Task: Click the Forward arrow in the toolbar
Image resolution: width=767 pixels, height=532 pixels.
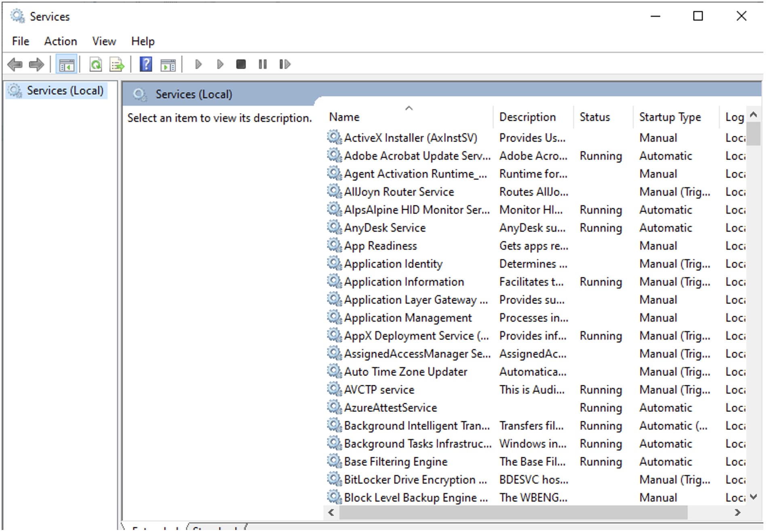Action: click(37, 64)
